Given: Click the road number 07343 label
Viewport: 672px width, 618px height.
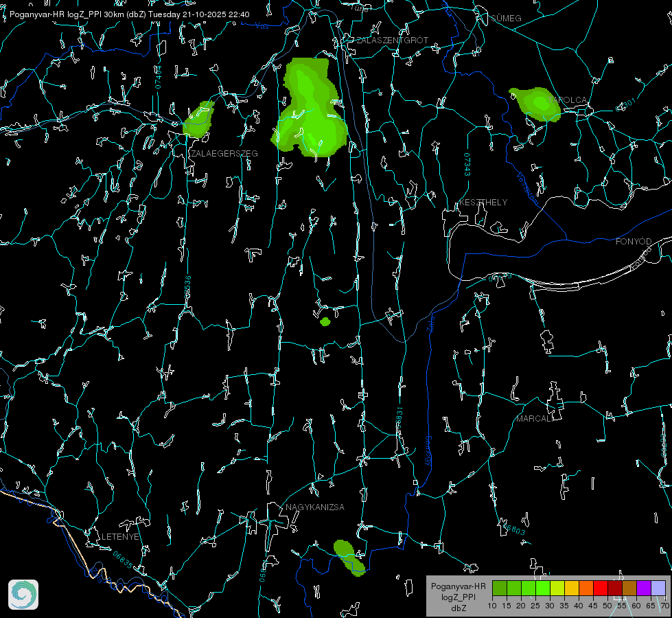Looking at the screenshot, I should [x=467, y=164].
